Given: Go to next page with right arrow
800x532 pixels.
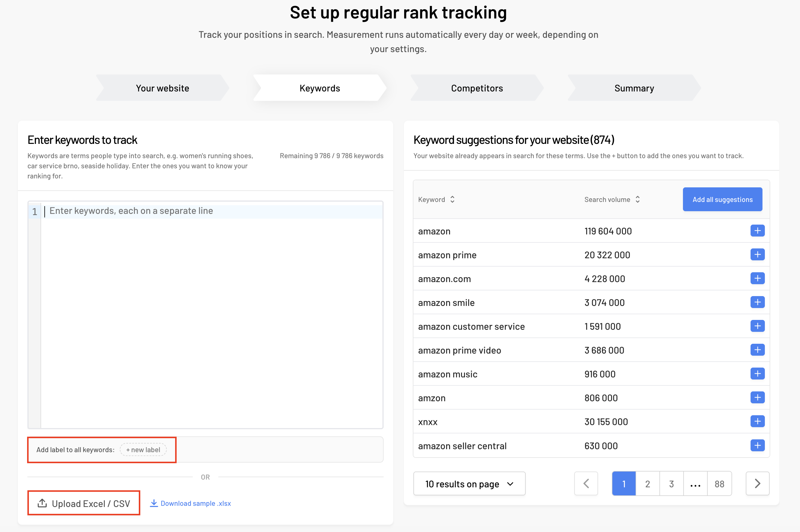Looking at the screenshot, I should coord(757,483).
